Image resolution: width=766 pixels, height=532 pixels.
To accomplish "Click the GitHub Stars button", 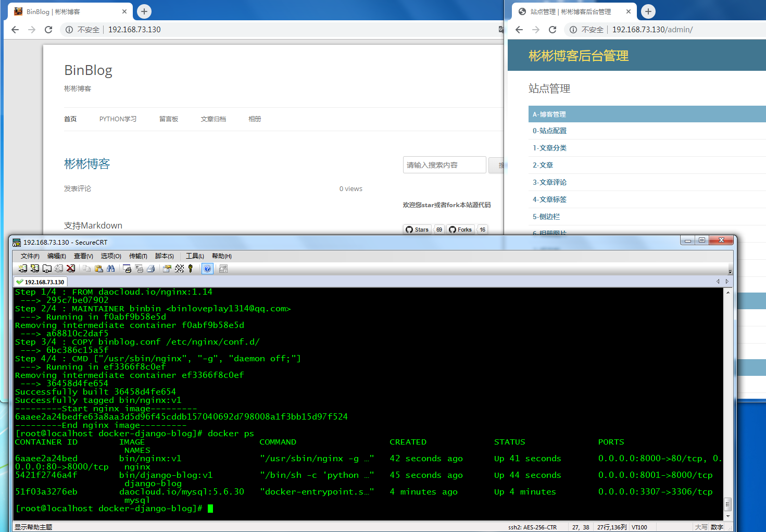I will (418, 230).
